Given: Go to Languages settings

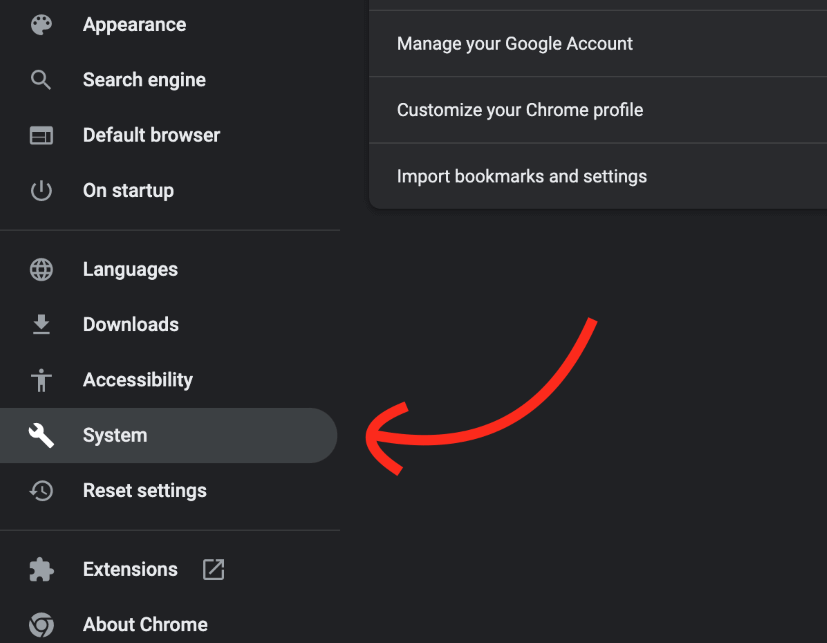Looking at the screenshot, I should (x=130, y=269).
